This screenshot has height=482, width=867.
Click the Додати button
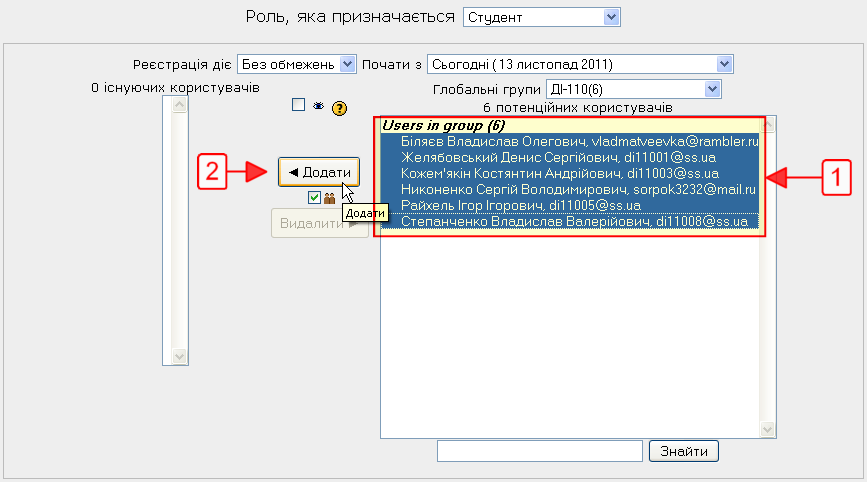319,172
